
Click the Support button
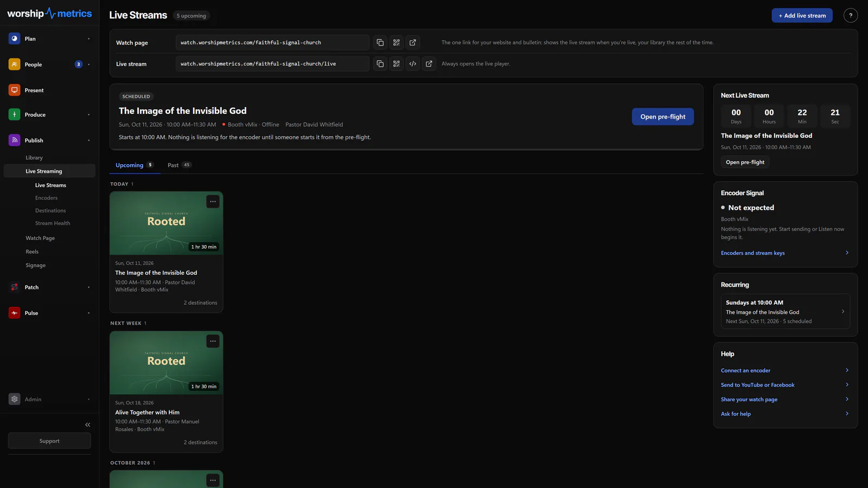(49, 441)
